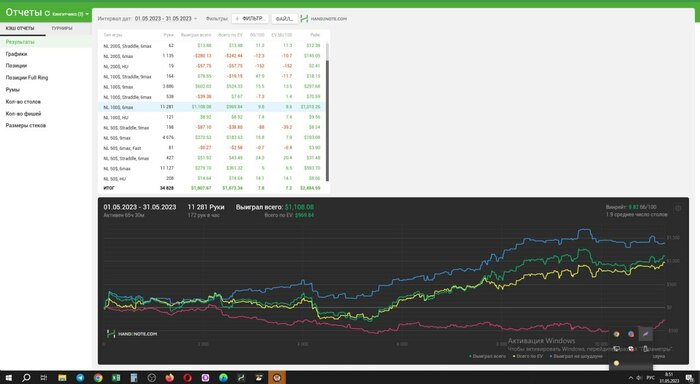The height and width of the screenshot is (384, 700).
Task: Open the player selector dropdown next to Отчеты
Action: point(70,14)
